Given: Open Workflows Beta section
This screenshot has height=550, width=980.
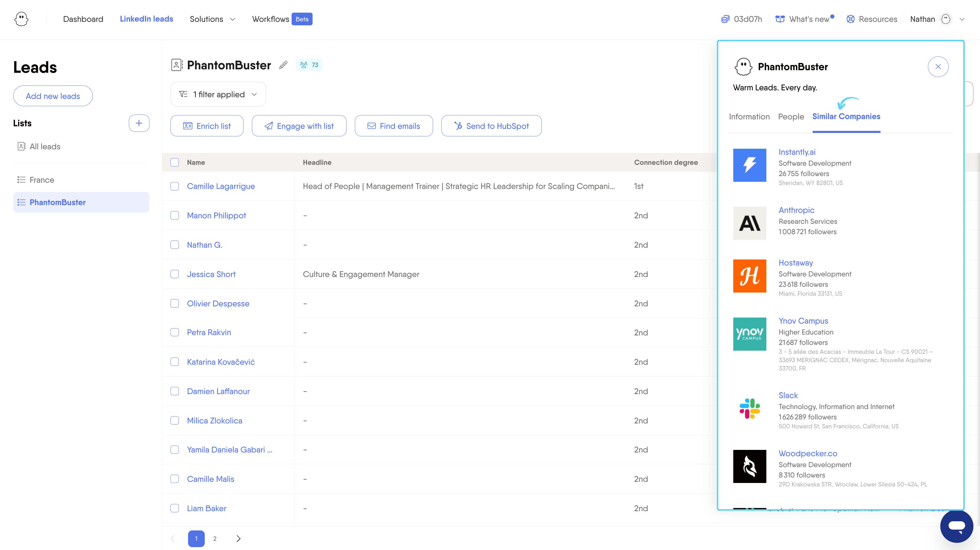Looking at the screenshot, I should [282, 19].
